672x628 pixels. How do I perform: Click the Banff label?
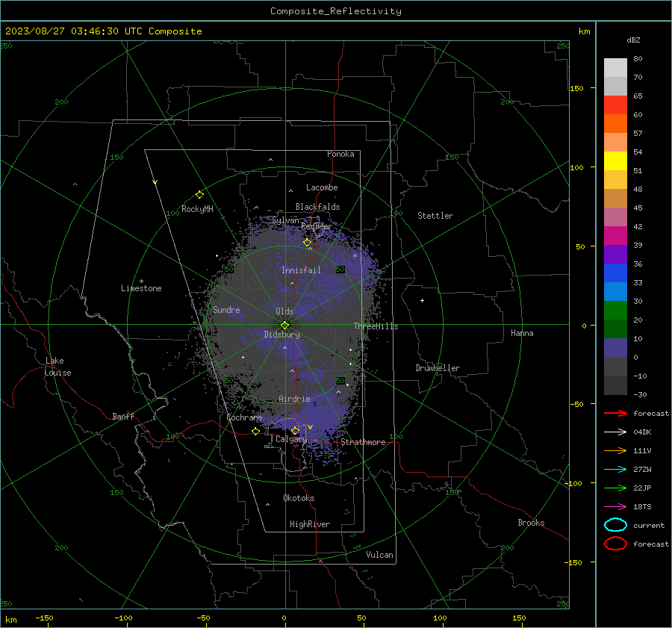pos(123,416)
